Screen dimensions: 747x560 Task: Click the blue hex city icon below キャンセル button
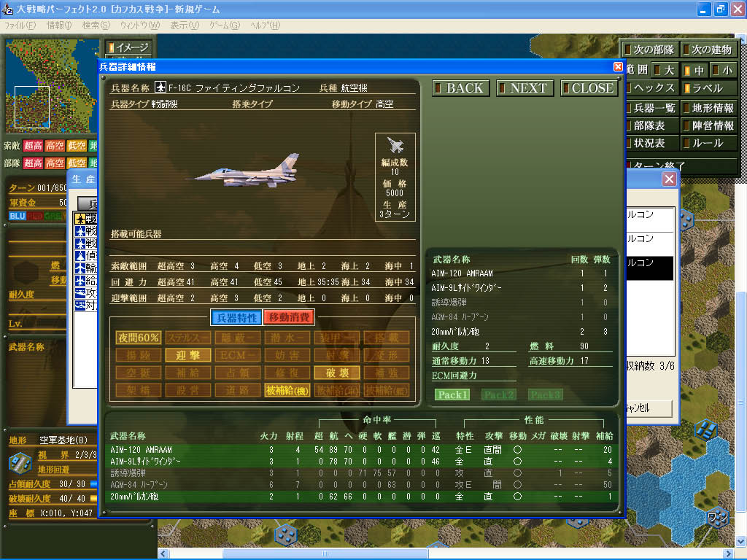705,429
